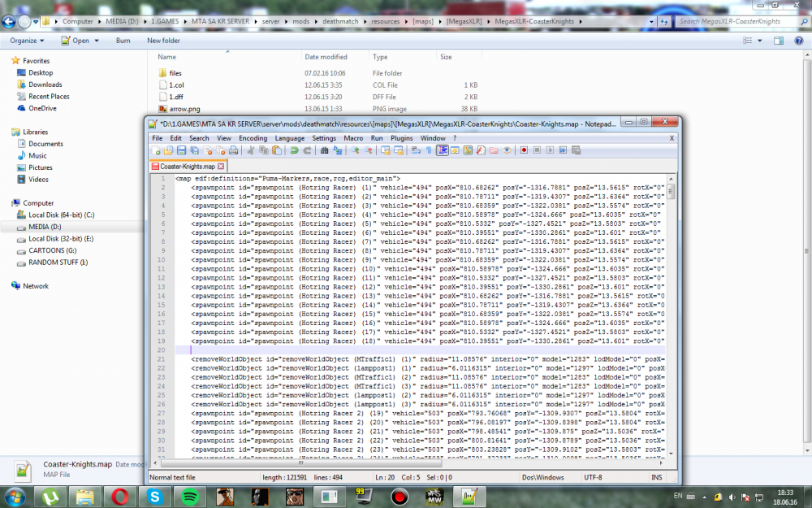Open the Organize dropdown in Explorer
The height and width of the screenshot is (508, 812).
[x=27, y=40]
